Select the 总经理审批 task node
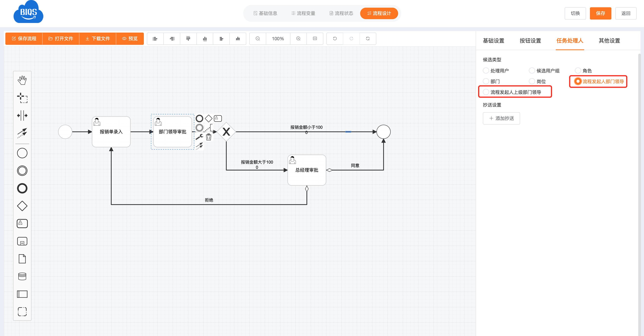 (307, 170)
